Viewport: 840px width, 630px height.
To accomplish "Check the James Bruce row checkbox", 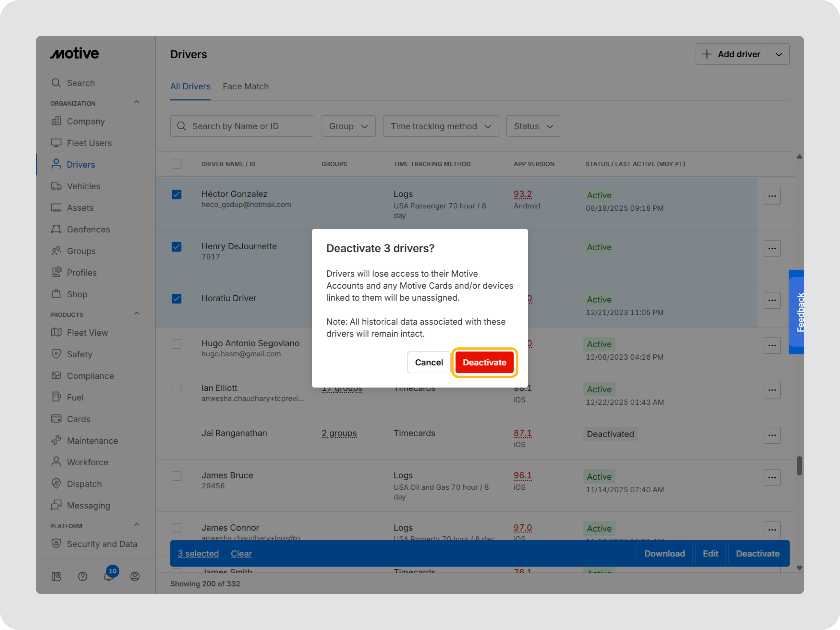I will 177,476.
